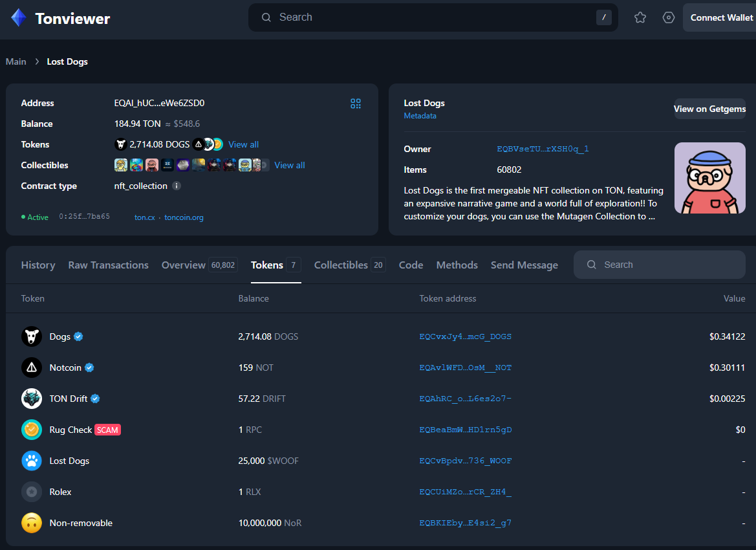Open the Methods tab
756x550 pixels.
[457, 265]
